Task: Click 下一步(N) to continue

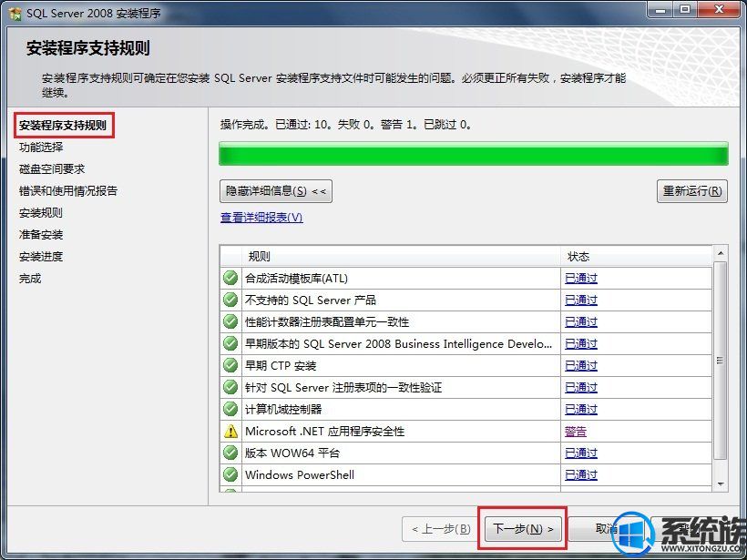Action: (523, 528)
